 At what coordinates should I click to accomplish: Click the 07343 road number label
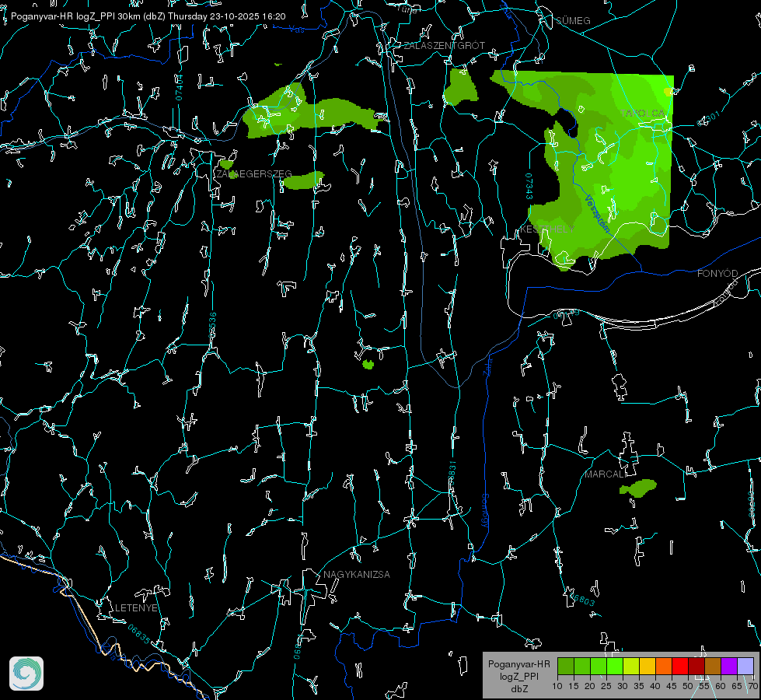[x=529, y=186]
